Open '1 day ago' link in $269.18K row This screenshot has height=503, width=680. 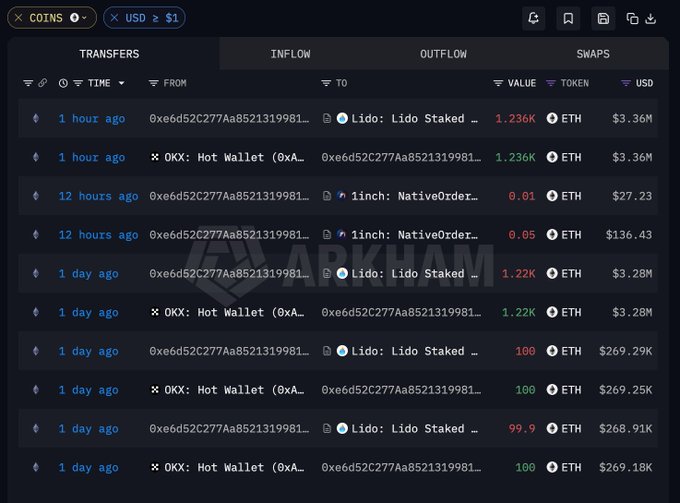(x=88, y=467)
